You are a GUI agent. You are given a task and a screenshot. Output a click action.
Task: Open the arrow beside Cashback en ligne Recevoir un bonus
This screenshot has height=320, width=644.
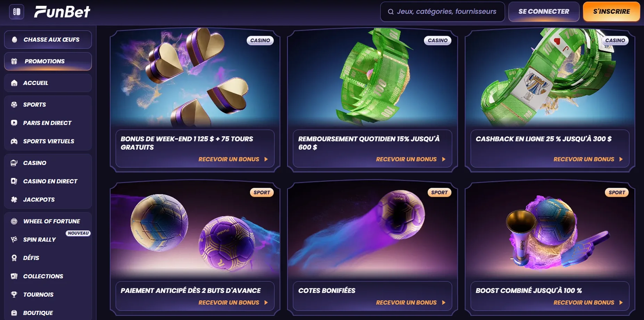(621, 159)
